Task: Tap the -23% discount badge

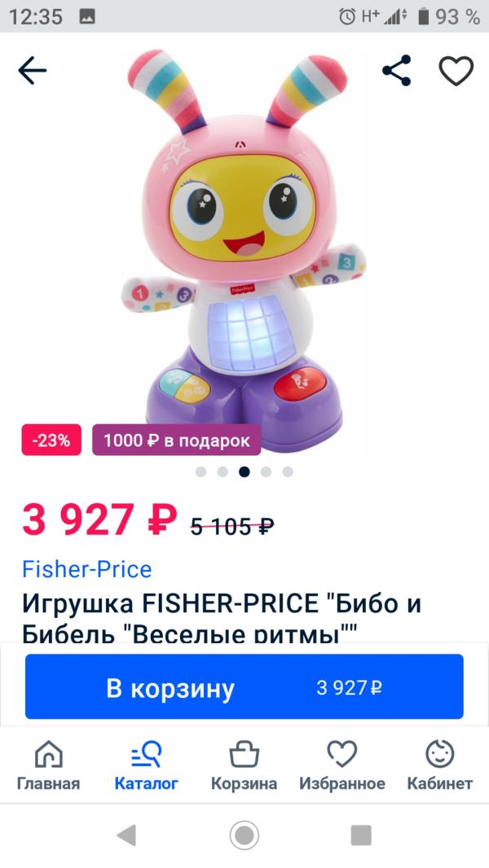Action: point(51,440)
